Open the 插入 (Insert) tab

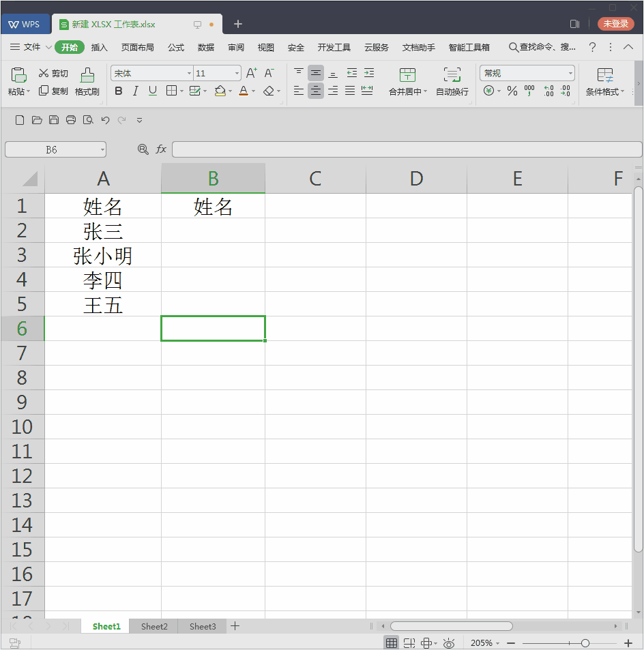99,47
